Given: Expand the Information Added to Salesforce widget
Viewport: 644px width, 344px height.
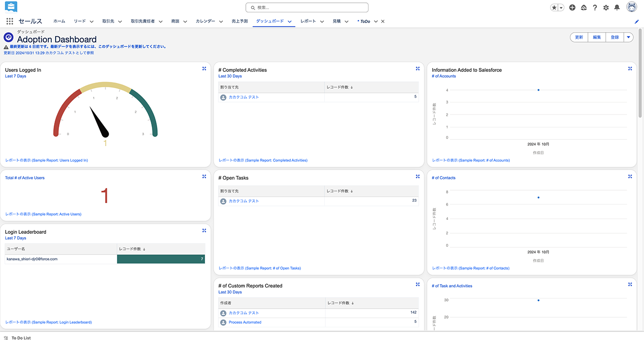Looking at the screenshot, I should [630, 69].
